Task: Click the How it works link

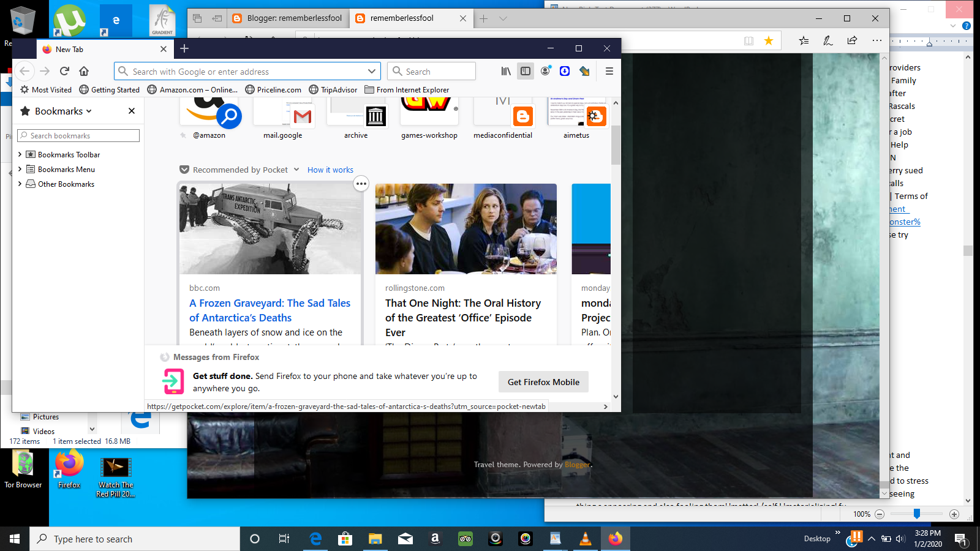Action: coord(330,170)
